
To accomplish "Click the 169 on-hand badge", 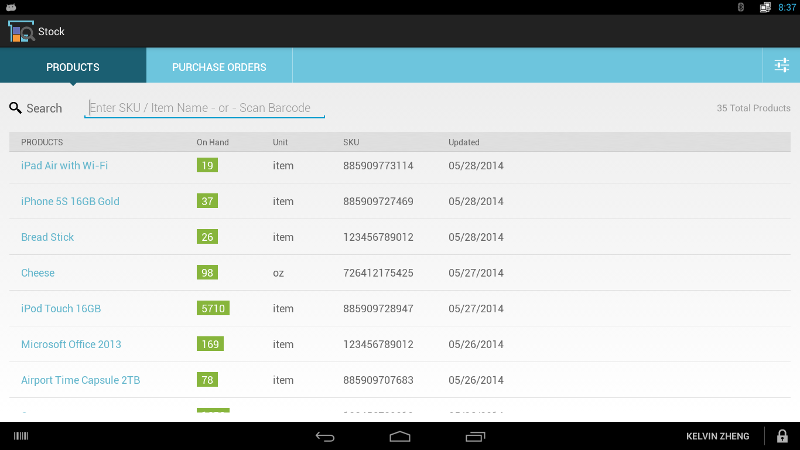I will coord(210,344).
